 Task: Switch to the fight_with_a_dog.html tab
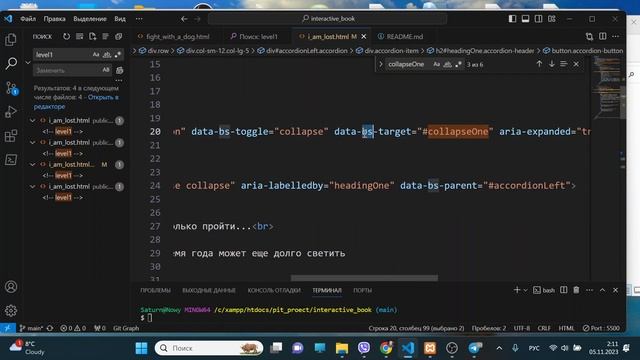(178, 36)
